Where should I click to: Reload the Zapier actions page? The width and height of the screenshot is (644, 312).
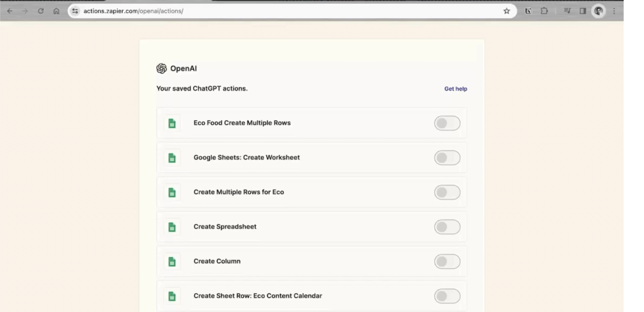41,11
